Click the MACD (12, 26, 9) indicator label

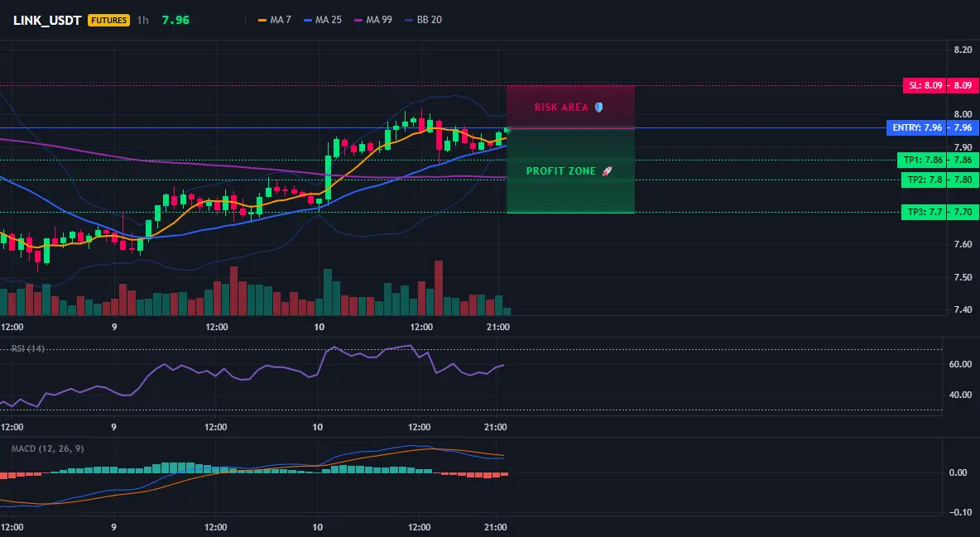coord(47,448)
